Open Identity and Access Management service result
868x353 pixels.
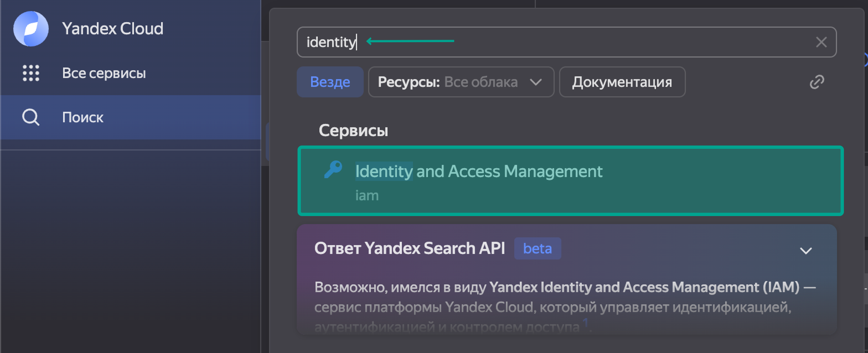(x=479, y=172)
